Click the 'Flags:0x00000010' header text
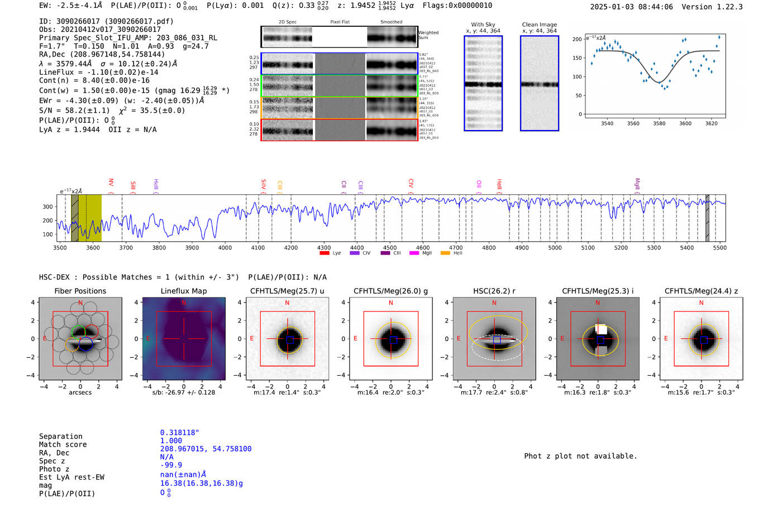The image size is (782, 532). pos(457,6)
